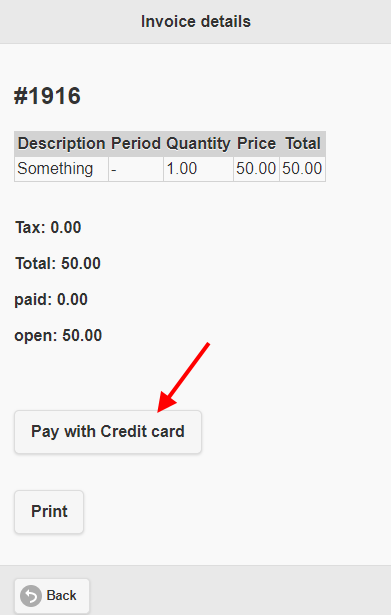Click the Tax: 0.00 line
This screenshot has width=391, height=615.
tap(48, 227)
